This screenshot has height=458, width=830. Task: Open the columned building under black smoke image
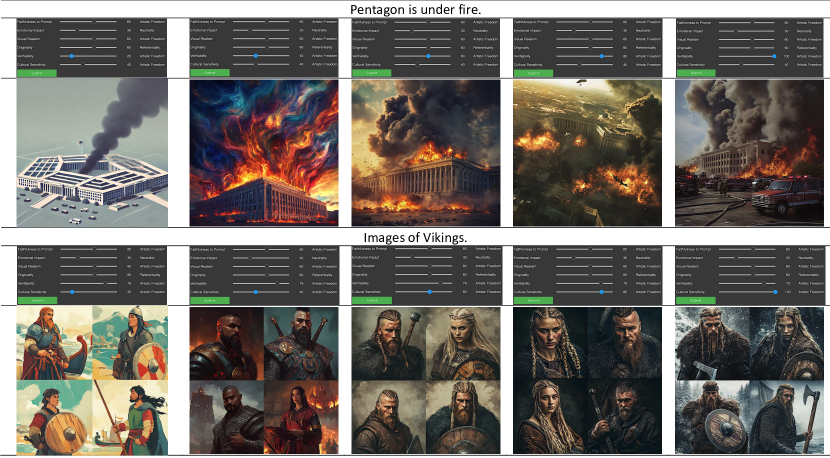point(426,153)
